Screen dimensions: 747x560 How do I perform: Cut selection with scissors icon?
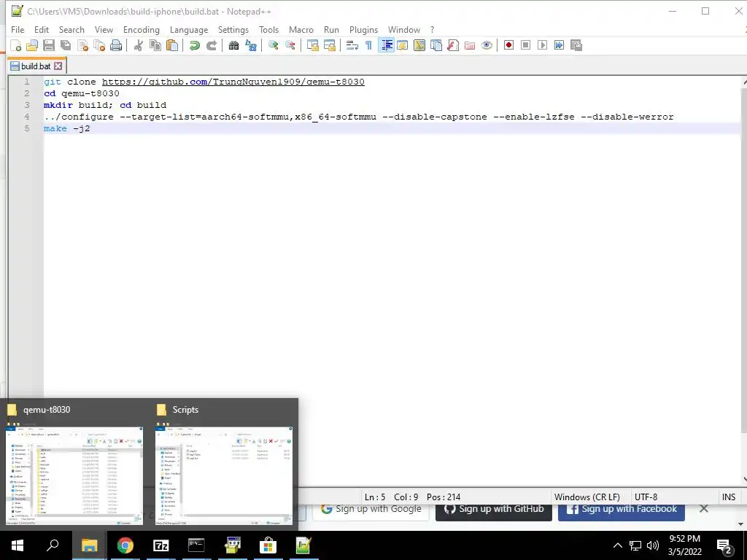(x=138, y=45)
